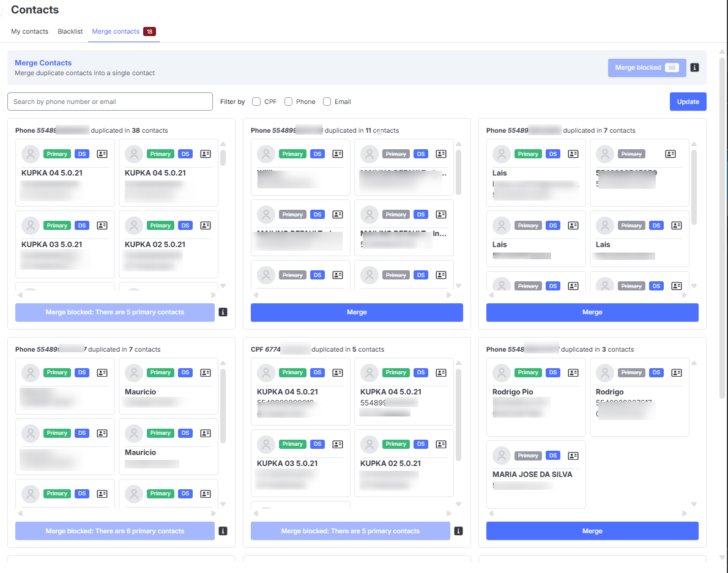Click avatar on KUPKA 02 in 38-contacts group
This screenshot has height=573, width=728.
(x=134, y=226)
